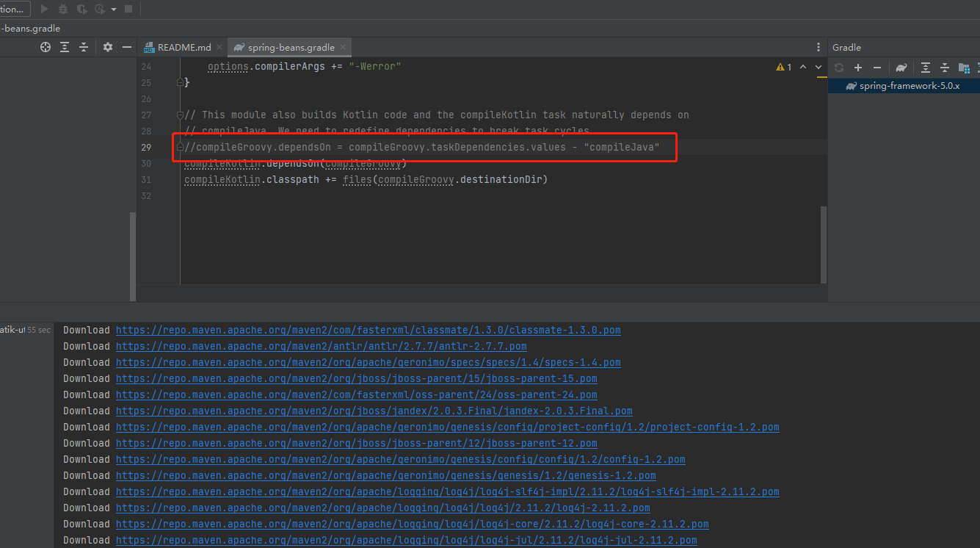Click the commented compileGroovy.dependsOn line
The image size is (980, 548).
click(x=422, y=148)
